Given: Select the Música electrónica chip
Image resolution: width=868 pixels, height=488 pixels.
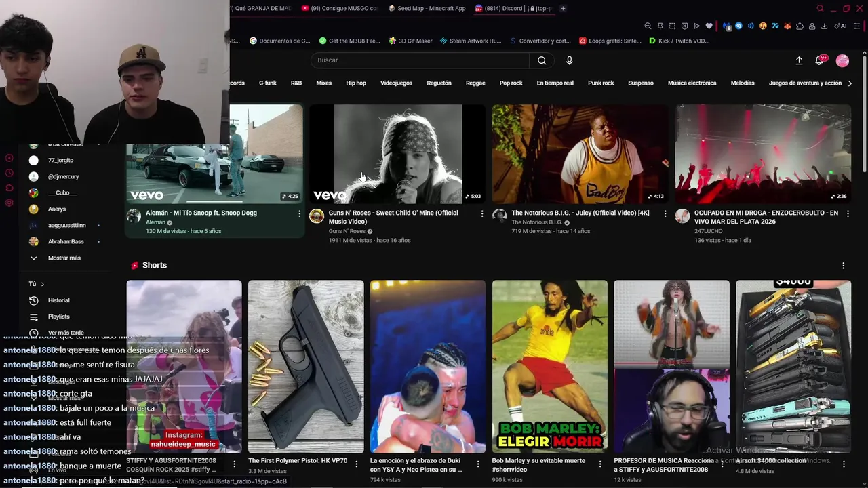Looking at the screenshot, I should point(692,83).
